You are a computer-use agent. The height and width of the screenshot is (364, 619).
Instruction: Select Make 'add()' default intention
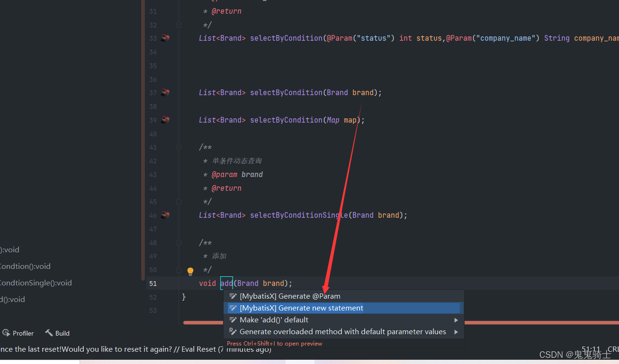pos(343,320)
